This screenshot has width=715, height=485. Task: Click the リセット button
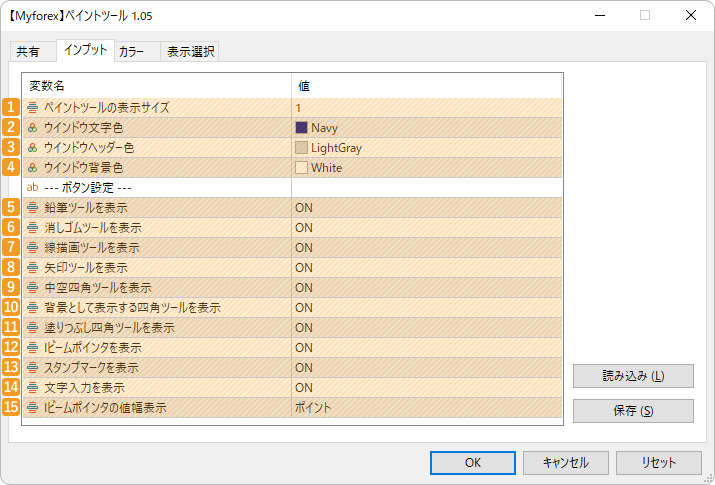[658, 463]
